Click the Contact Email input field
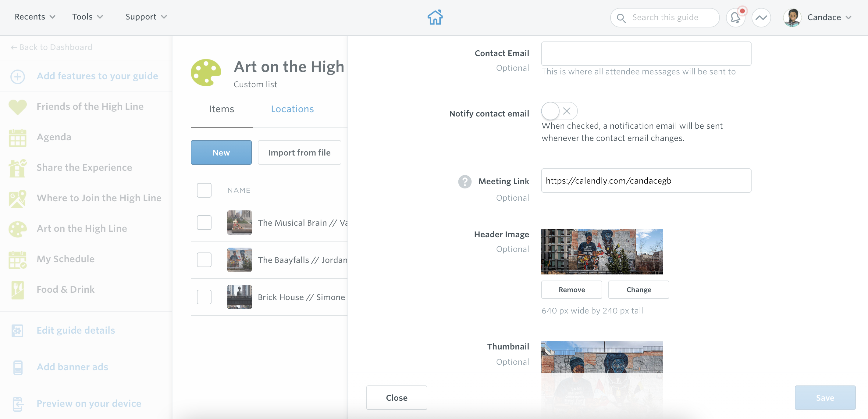 (646, 54)
